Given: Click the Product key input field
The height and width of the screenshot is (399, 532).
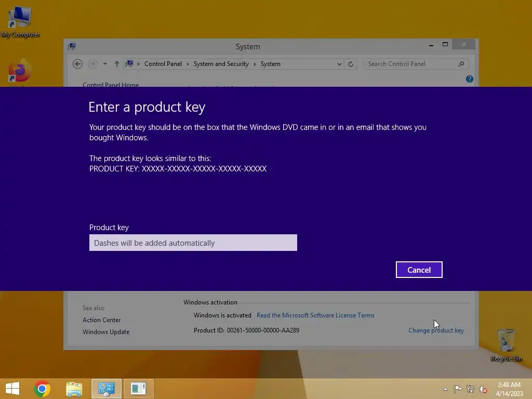Looking at the screenshot, I should tap(193, 243).
